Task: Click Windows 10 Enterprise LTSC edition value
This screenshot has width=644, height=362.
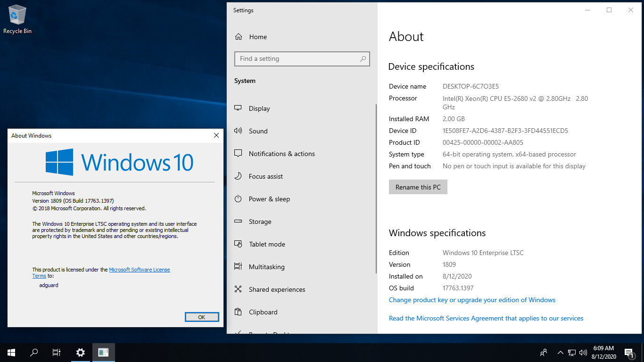Action: [x=483, y=253]
